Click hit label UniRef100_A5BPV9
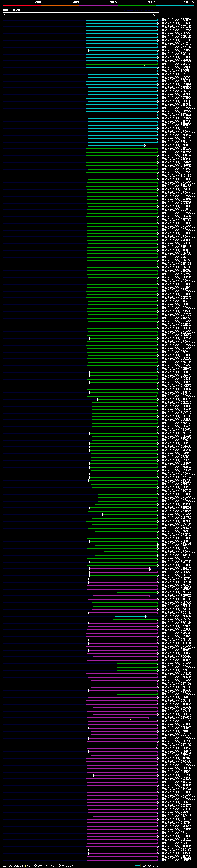The width and height of the screenshot is (197, 868). point(177,369)
